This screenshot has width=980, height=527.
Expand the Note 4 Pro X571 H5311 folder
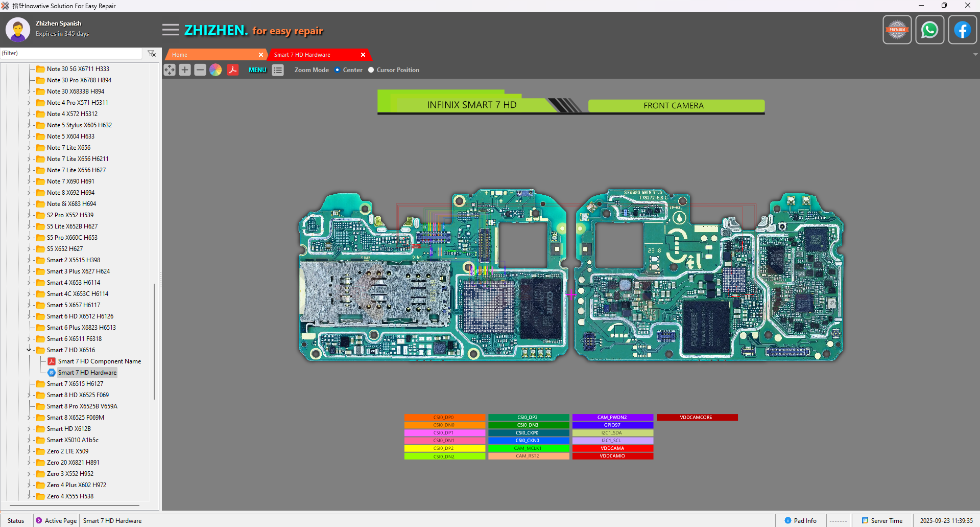pyautogui.click(x=29, y=103)
